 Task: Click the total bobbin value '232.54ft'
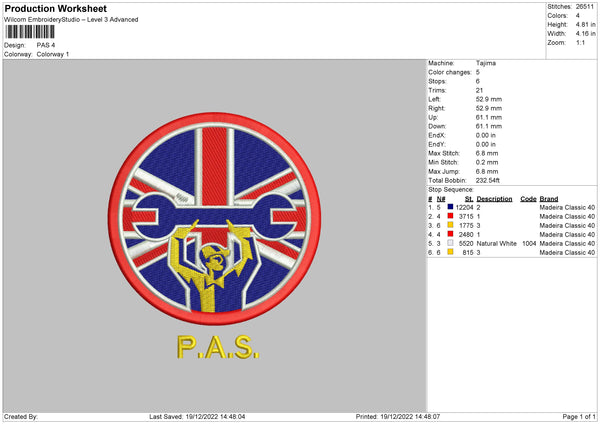tap(488, 180)
